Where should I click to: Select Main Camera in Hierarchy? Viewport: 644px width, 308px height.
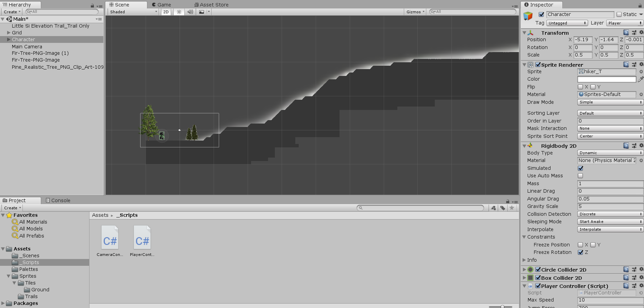click(27, 47)
